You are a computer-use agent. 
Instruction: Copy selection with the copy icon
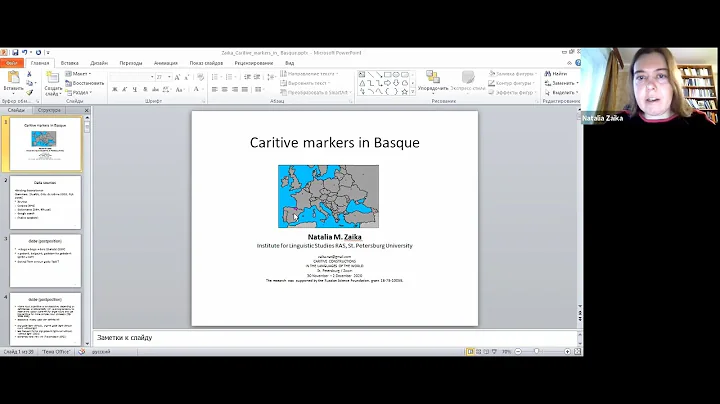click(x=29, y=83)
